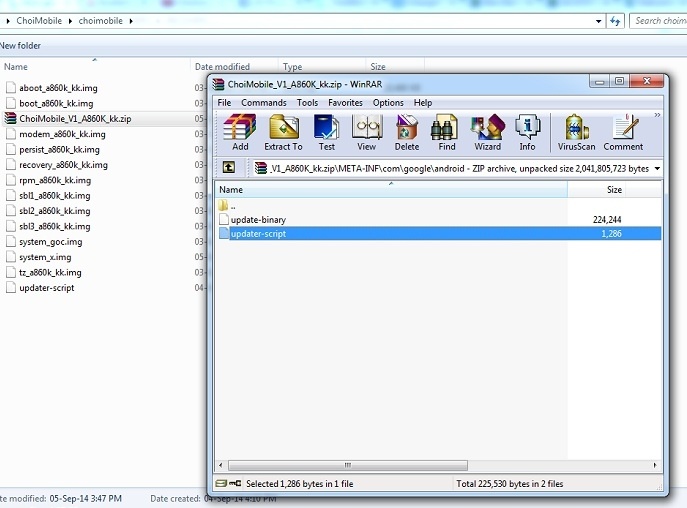Screen dimensions: 687x508
Task: Select system_goc.img in Explorer
Action: click(x=50, y=242)
